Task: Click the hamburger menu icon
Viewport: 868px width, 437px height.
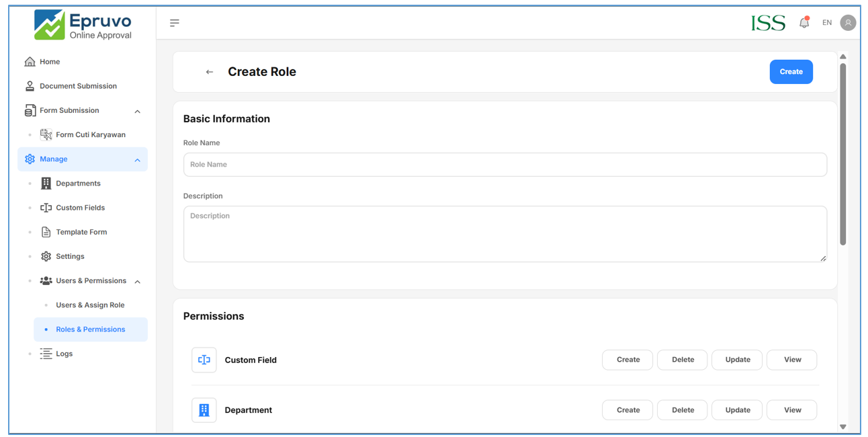Action: pyautogui.click(x=175, y=23)
